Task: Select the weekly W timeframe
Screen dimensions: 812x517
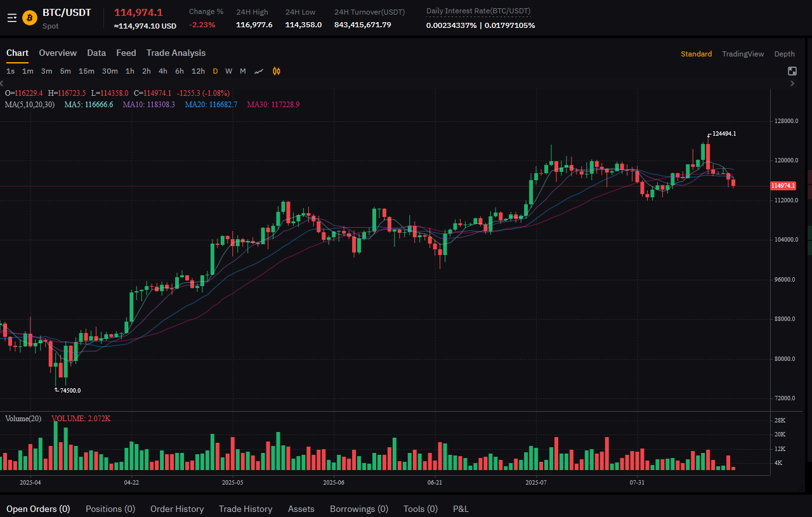Action: click(229, 71)
